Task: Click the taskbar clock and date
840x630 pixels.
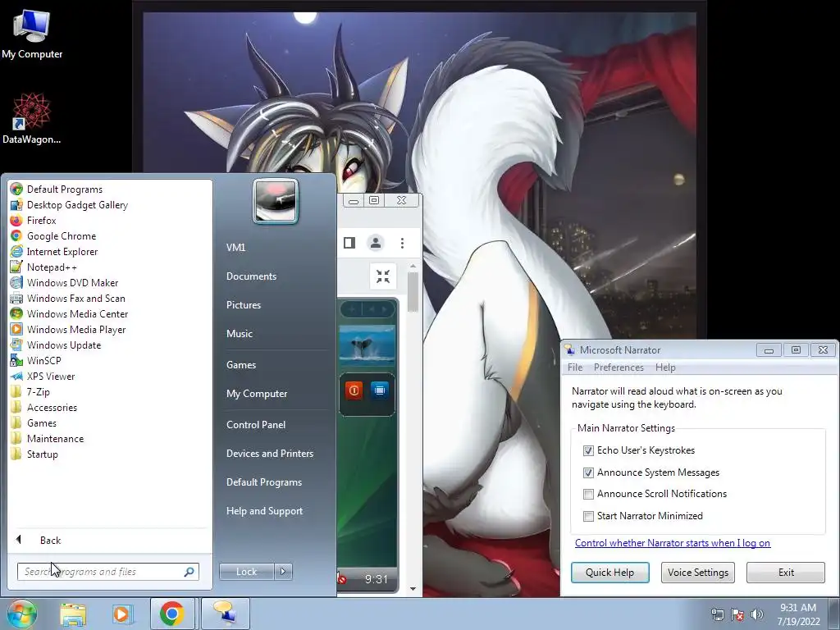Action: 798,614
